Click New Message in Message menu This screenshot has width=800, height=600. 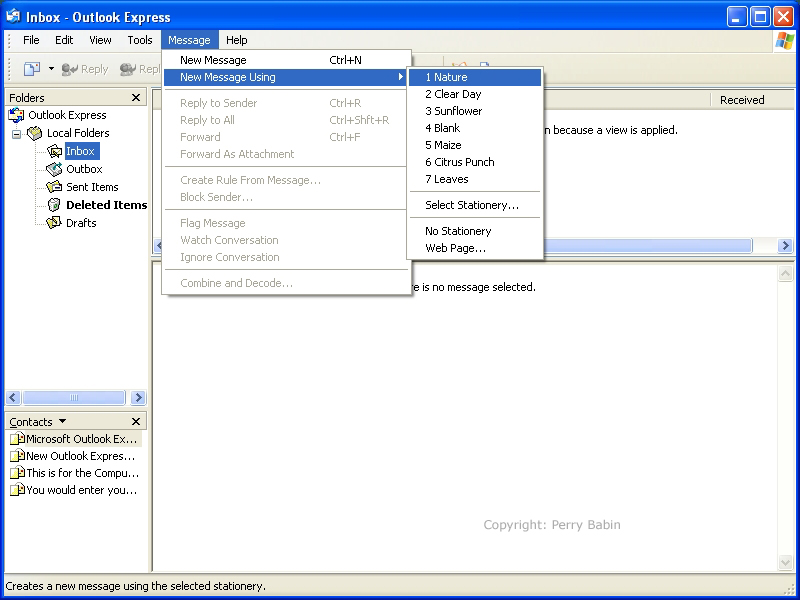[x=212, y=60]
